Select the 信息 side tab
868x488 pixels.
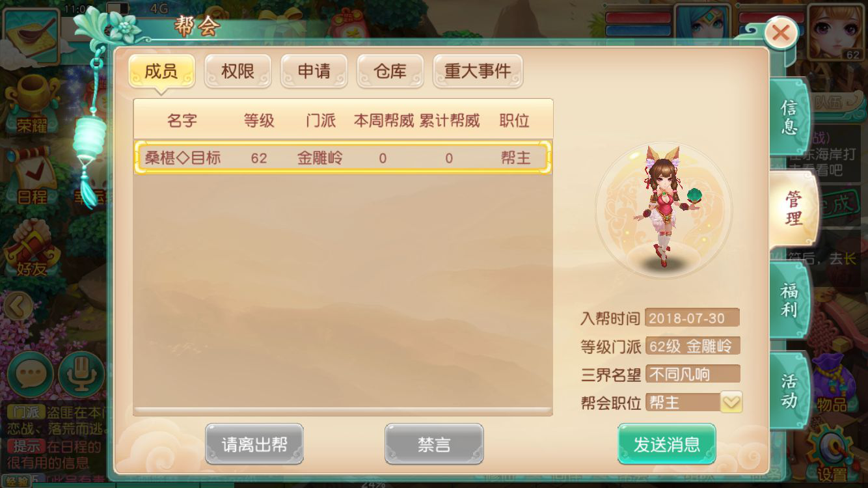pyautogui.click(x=790, y=117)
